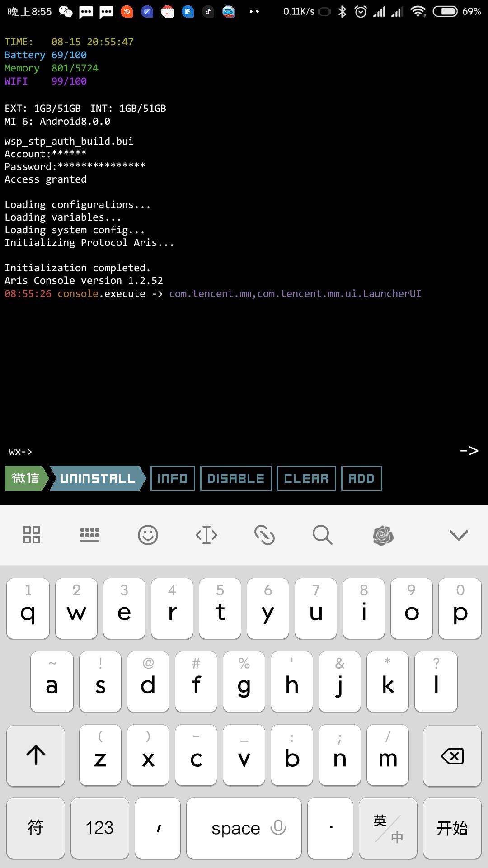Tap the h key
This screenshot has width=488, height=868.
point(292,682)
